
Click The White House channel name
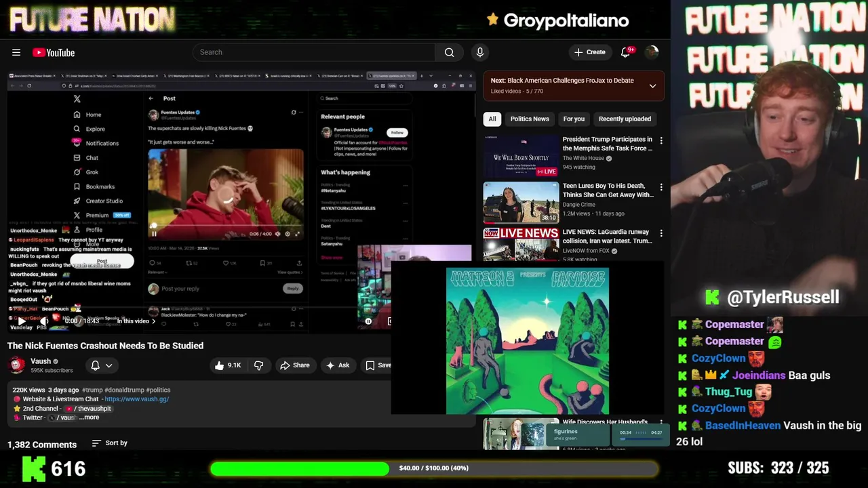click(x=583, y=158)
